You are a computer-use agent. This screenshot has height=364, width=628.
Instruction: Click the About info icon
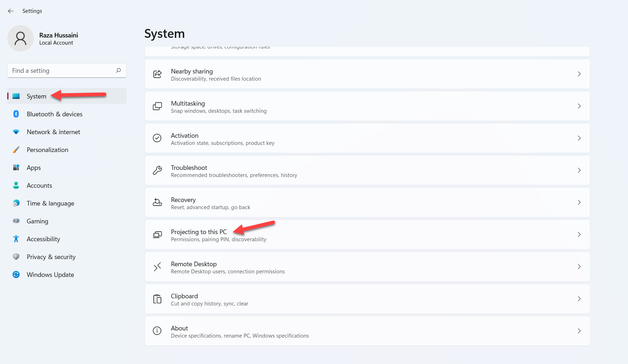(157, 331)
